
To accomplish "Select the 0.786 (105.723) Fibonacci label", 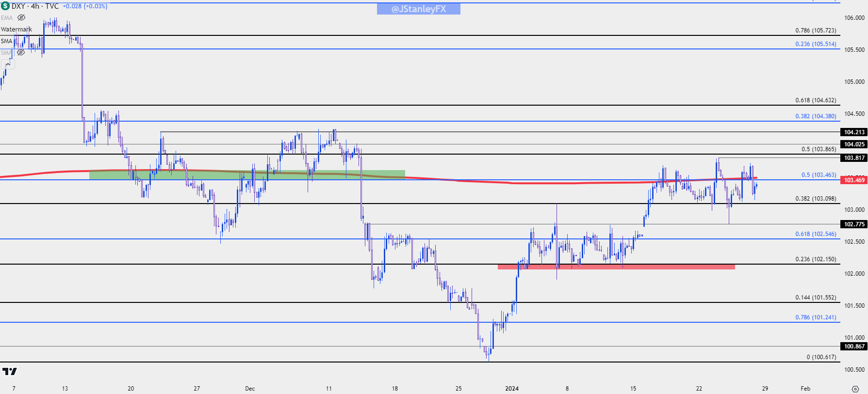I will (x=816, y=30).
